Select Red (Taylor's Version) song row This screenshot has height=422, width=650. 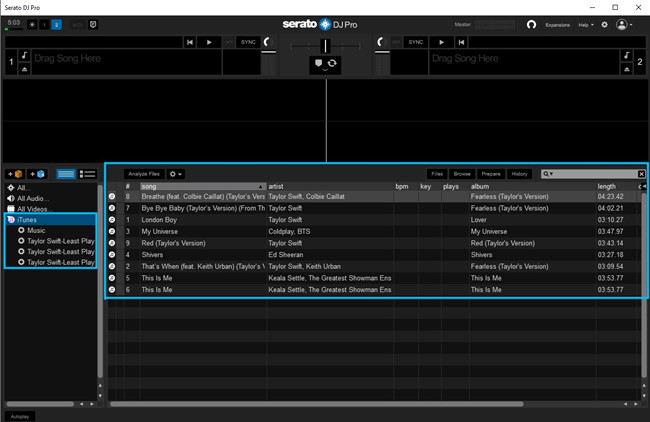click(x=374, y=243)
